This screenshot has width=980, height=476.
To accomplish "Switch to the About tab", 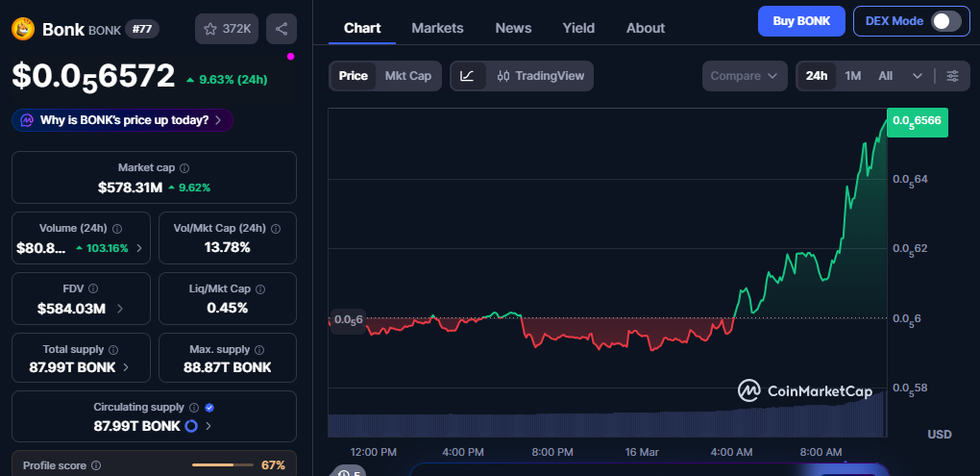I will coord(646,28).
